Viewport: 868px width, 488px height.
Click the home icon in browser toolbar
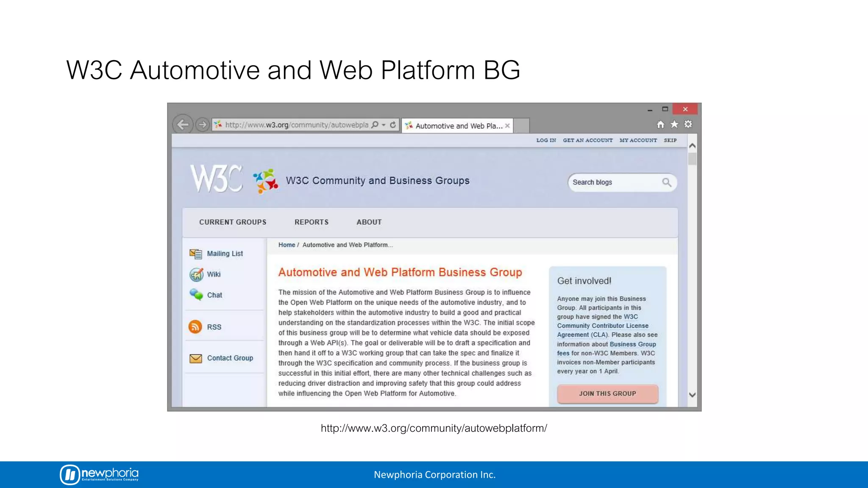[660, 125]
